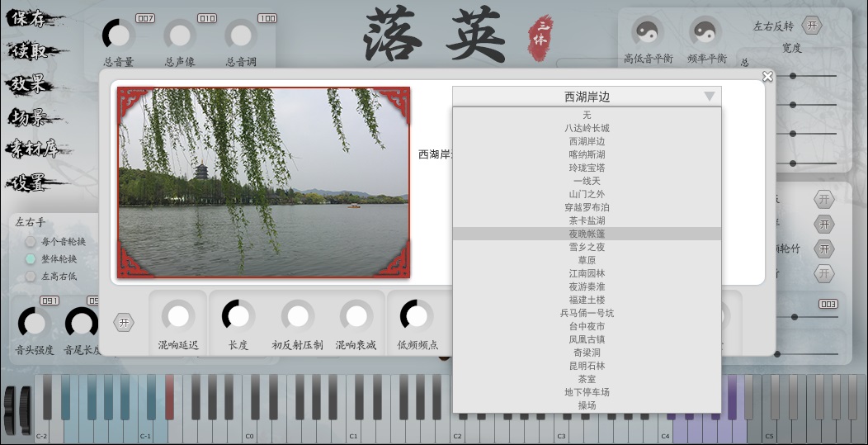
Task: Adjust the 音头强度 knob
Action: [35, 323]
